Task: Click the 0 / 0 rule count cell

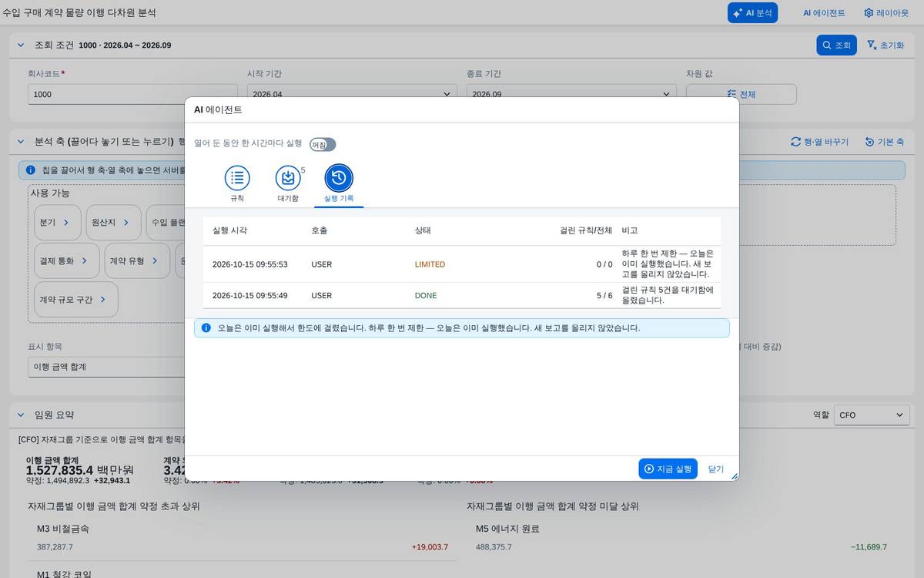Action: [604, 264]
